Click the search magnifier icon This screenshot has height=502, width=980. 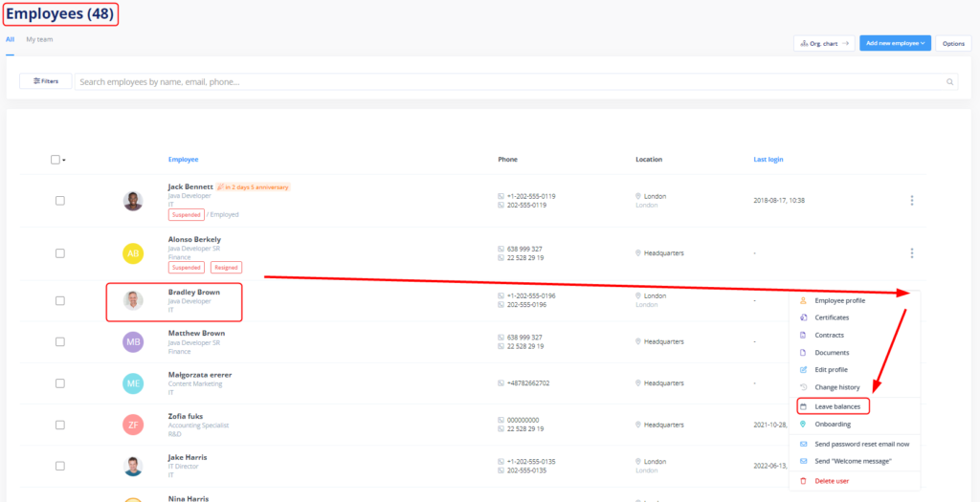point(949,82)
